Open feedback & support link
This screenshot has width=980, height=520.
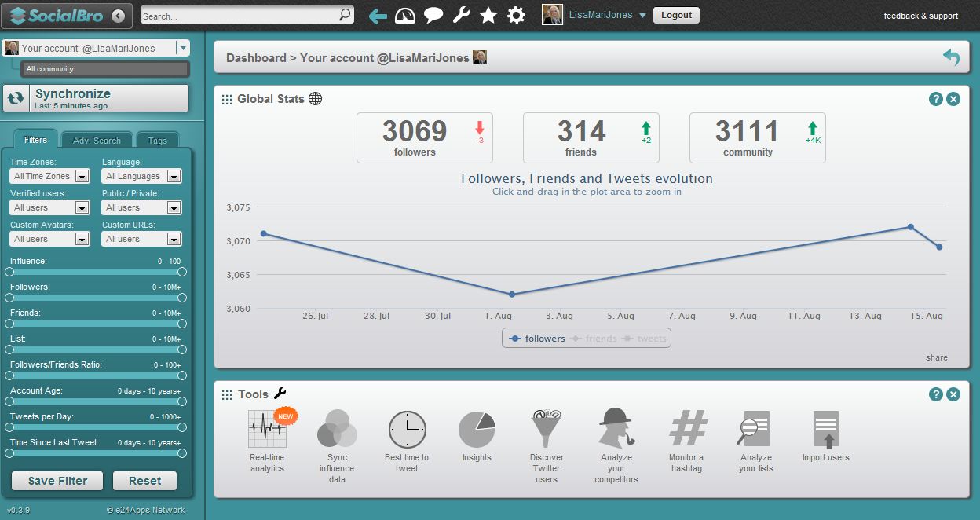coord(921,16)
